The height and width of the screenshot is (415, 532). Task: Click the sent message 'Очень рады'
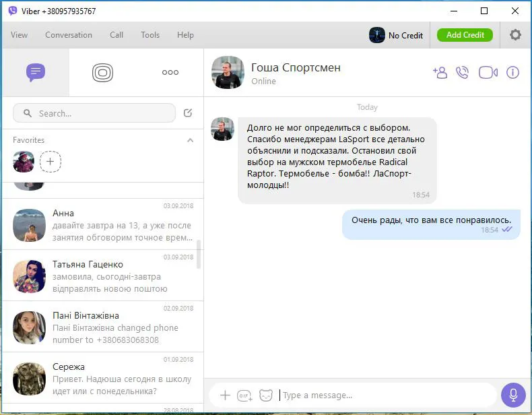[x=431, y=224]
